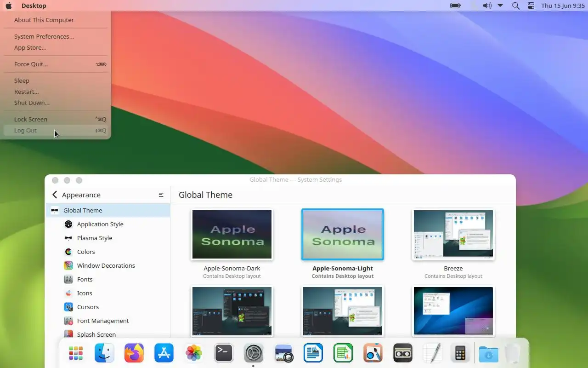This screenshot has height=368, width=588.
Task: Open the Writer document app in dock
Action: (x=313, y=353)
